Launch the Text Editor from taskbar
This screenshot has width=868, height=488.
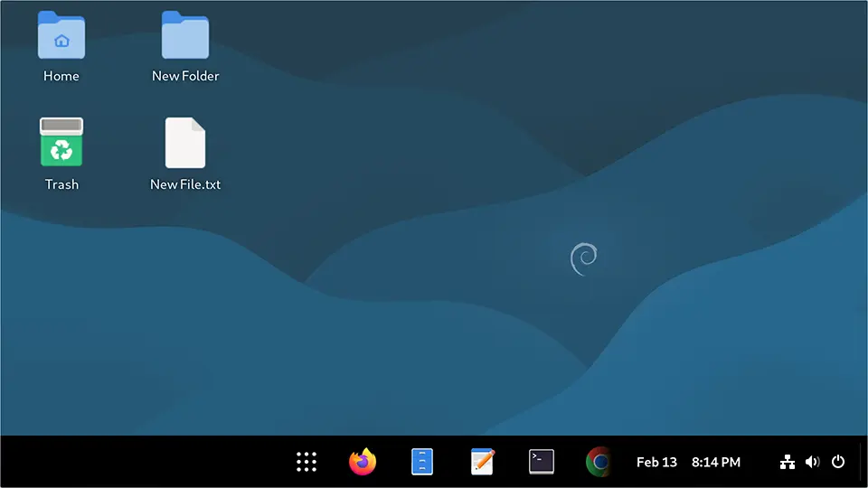(x=482, y=462)
